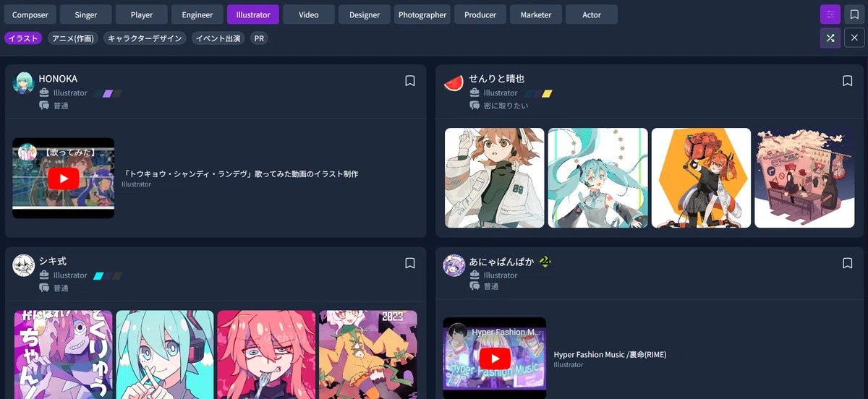Screen dimensions: 868x399
Task: Open HONOKA's profile name link
Action: 58,79
